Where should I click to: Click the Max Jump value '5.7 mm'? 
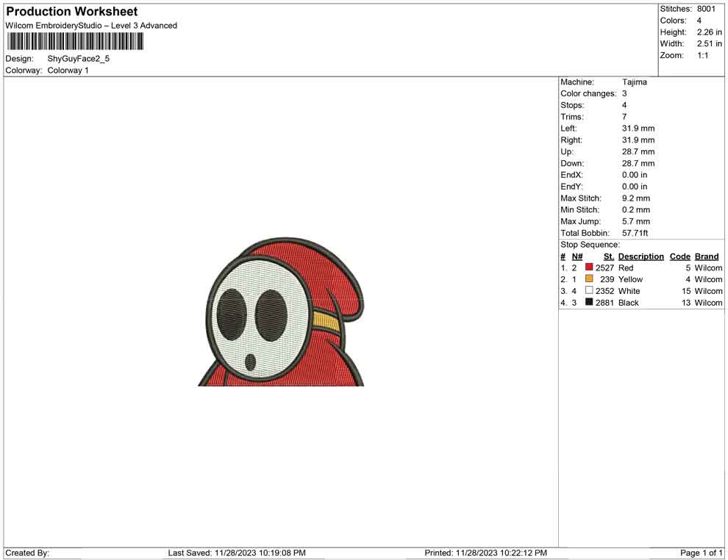[636, 221]
